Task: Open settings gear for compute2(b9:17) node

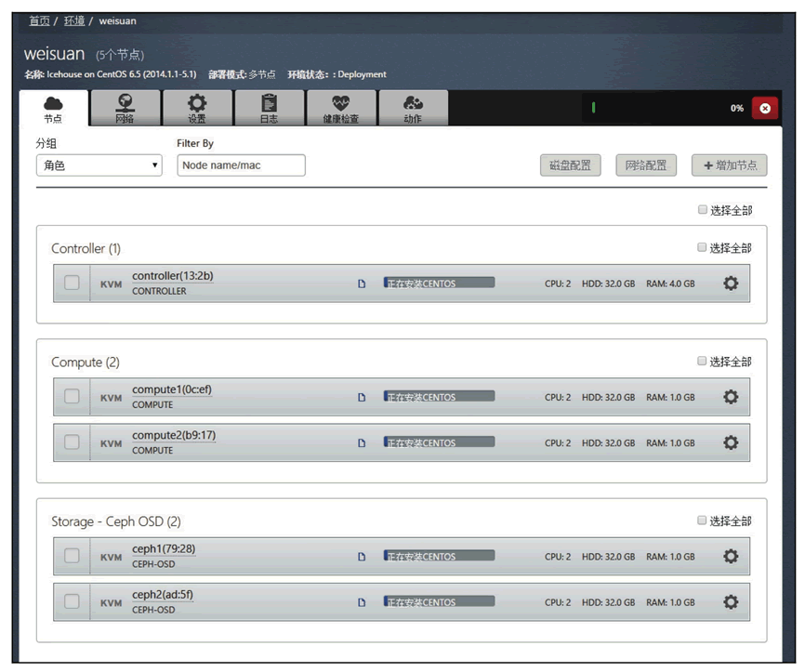Action: tap(732, 442)
